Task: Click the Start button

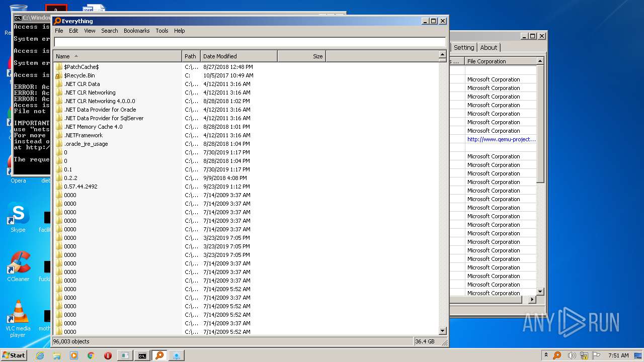Action: (14, 355)
